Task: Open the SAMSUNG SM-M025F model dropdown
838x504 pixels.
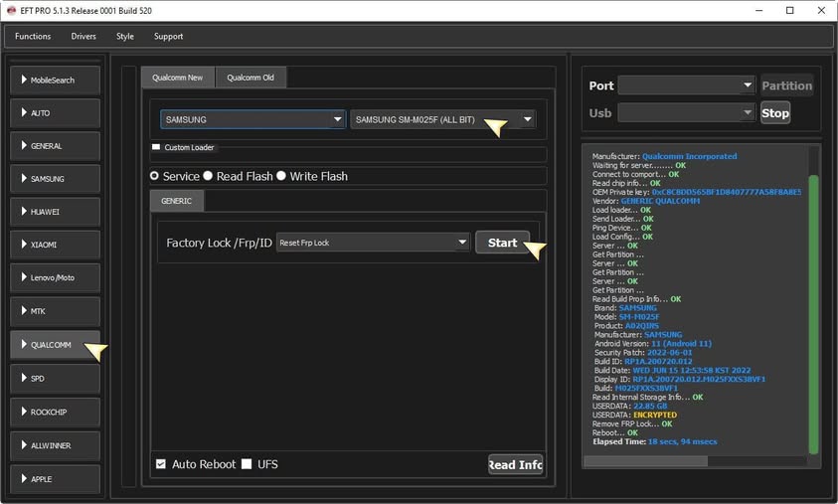Action: coord(443,119)
